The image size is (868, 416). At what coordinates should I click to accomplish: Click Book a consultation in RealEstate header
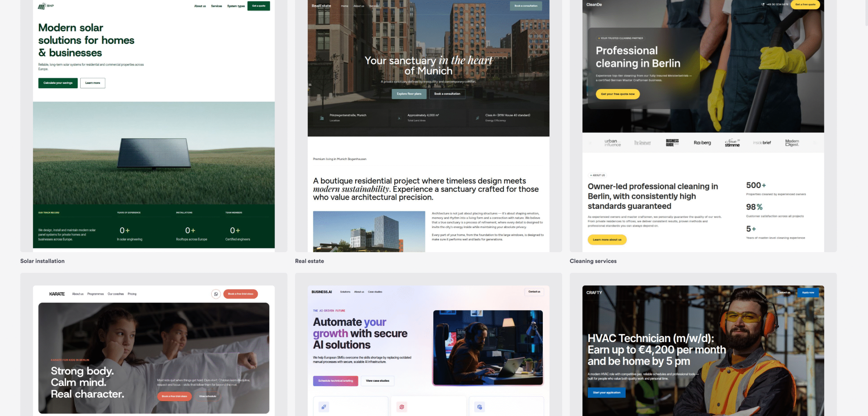click(526, 6)
